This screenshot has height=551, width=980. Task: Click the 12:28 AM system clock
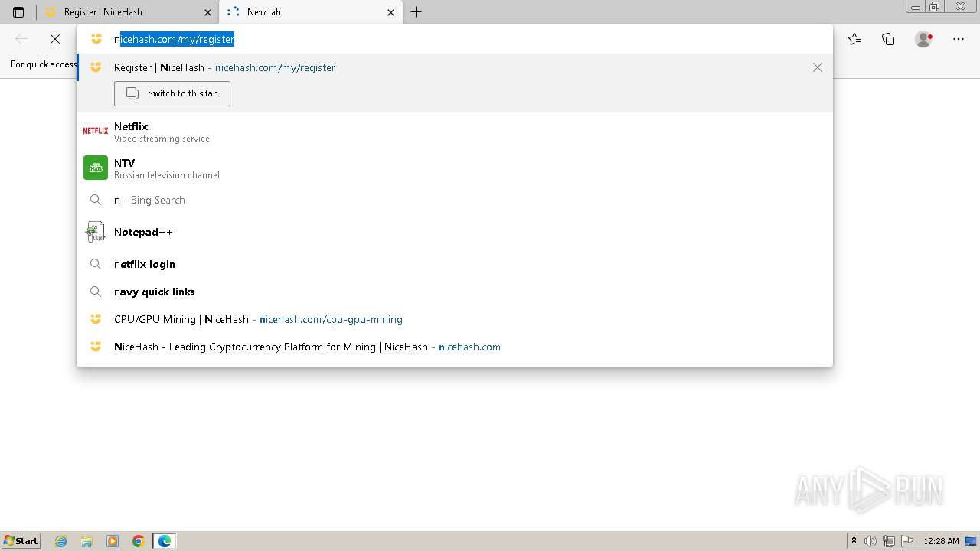click(x=941, y=541)
